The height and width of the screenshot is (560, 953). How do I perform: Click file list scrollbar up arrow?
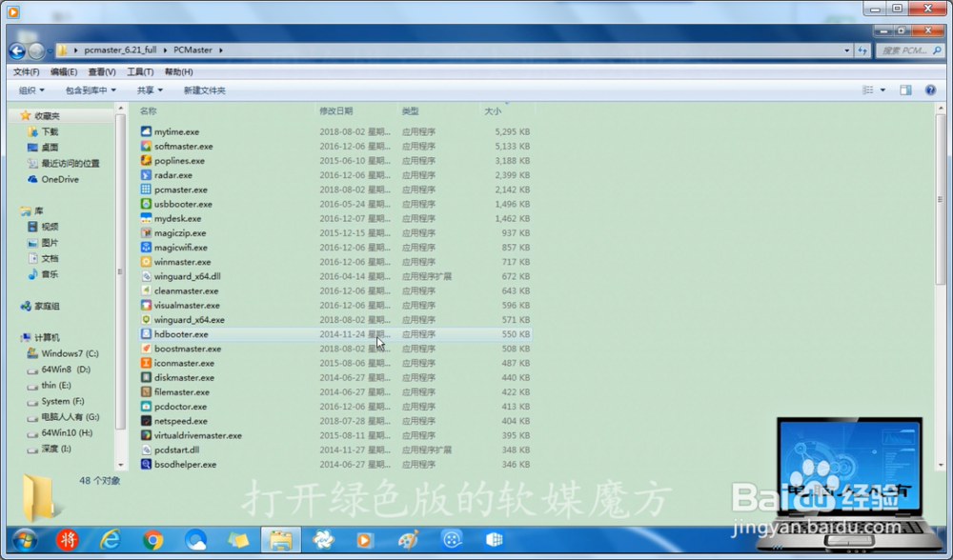tap(941, 109)
